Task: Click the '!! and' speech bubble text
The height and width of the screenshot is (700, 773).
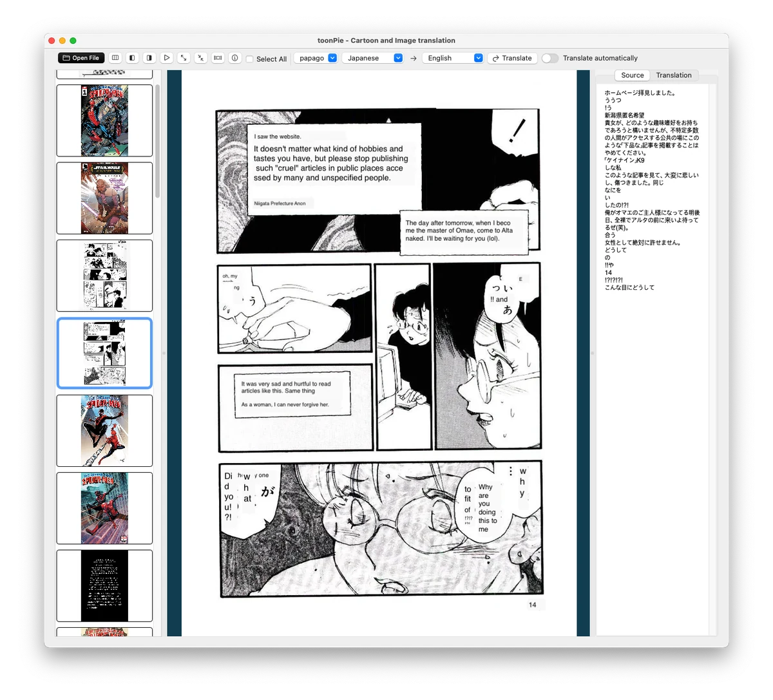Action: click(x=499, y=299)
